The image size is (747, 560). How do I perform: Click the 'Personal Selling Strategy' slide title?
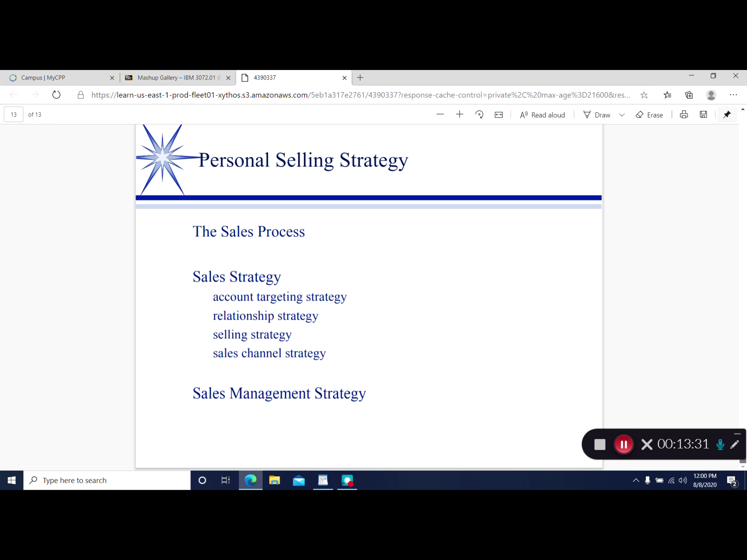tap(303, 161)
